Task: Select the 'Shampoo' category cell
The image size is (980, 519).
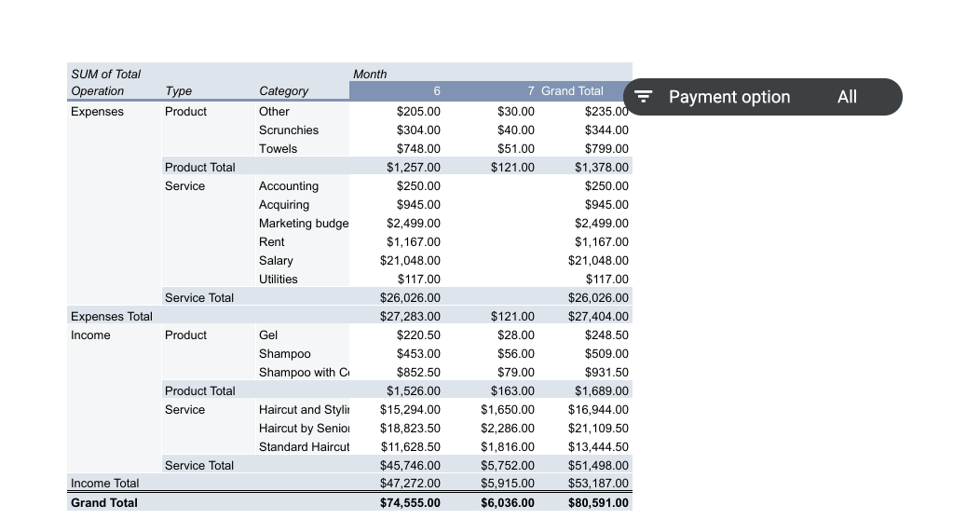Action: coord(284,354)
